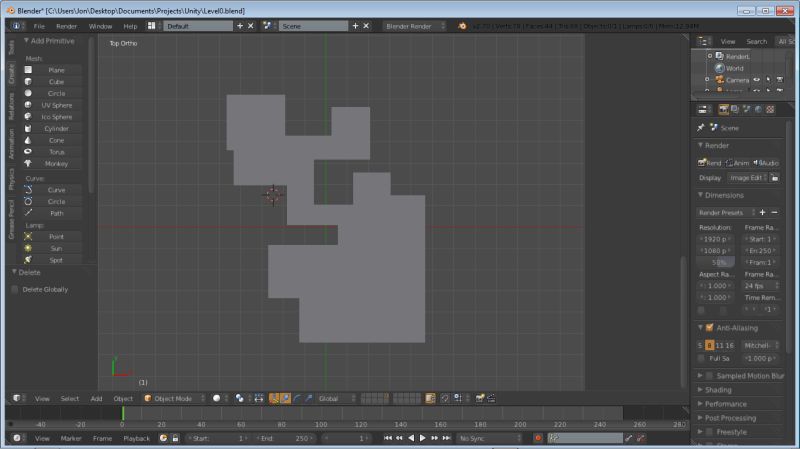The image size is (800, 449).
Task: Add a Torus mesh primitive
Action: 53,152
